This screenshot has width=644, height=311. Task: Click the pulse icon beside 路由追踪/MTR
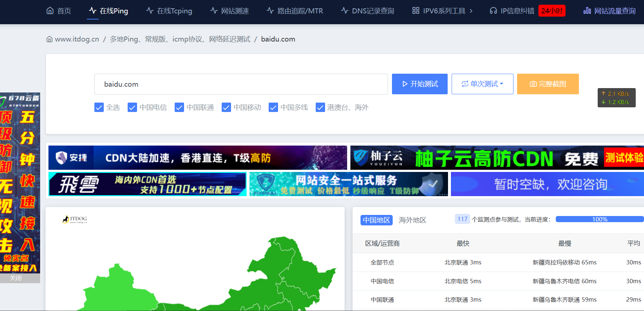[270, 10]
